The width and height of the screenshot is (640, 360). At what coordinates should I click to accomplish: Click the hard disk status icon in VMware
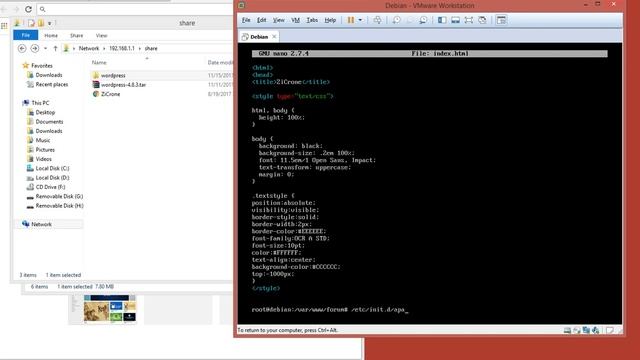coord(567,330)
